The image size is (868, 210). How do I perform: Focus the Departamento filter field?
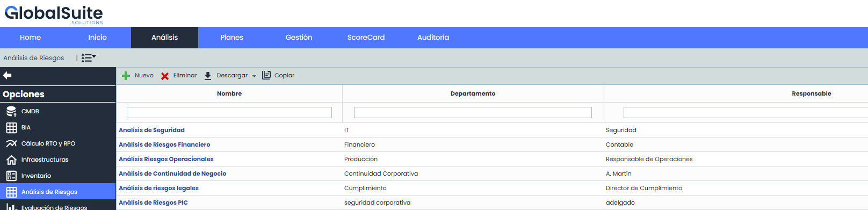[473, 112]
